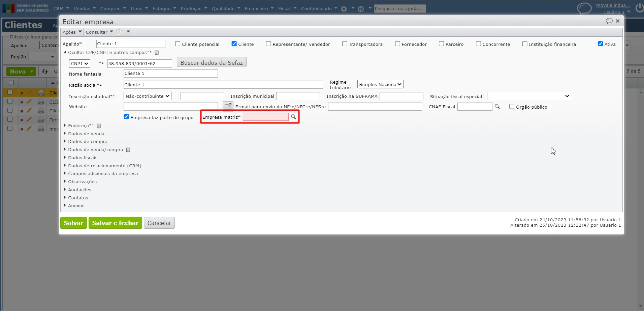Open the settings gear in top navigation
Image resolution: width=644 pixels, height=311 pixels.
(344, 9)
